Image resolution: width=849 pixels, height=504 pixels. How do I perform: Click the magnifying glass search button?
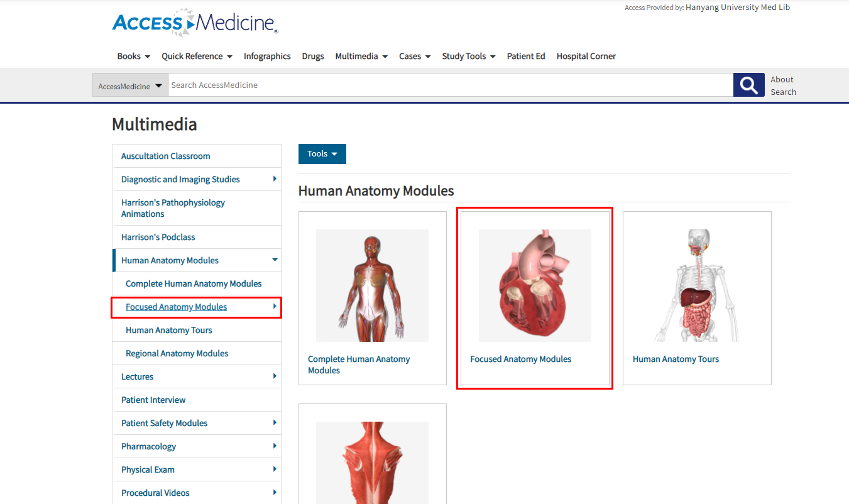tap(748, 85)
